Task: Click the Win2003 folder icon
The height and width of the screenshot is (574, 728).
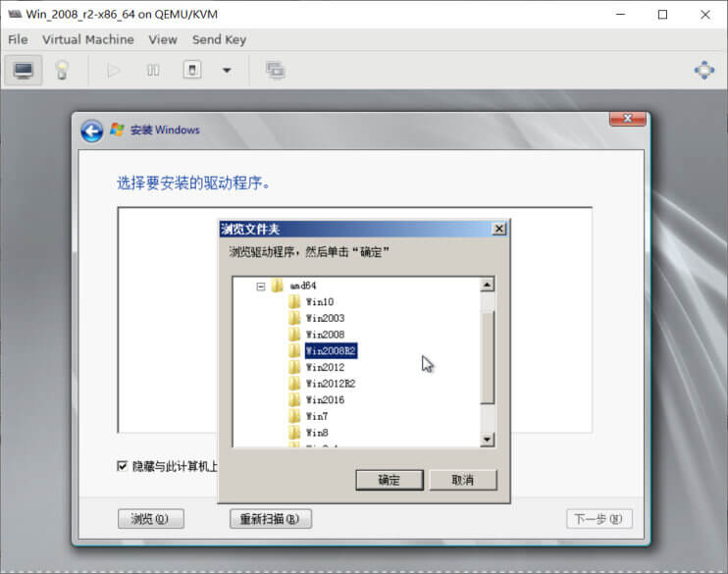Action: pyautogui.click(x=294, y=318)
